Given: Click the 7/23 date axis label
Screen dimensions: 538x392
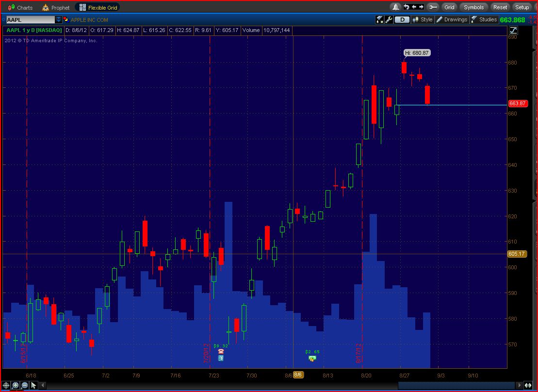Looking at the screenshot, I should (x=214, y=375).
